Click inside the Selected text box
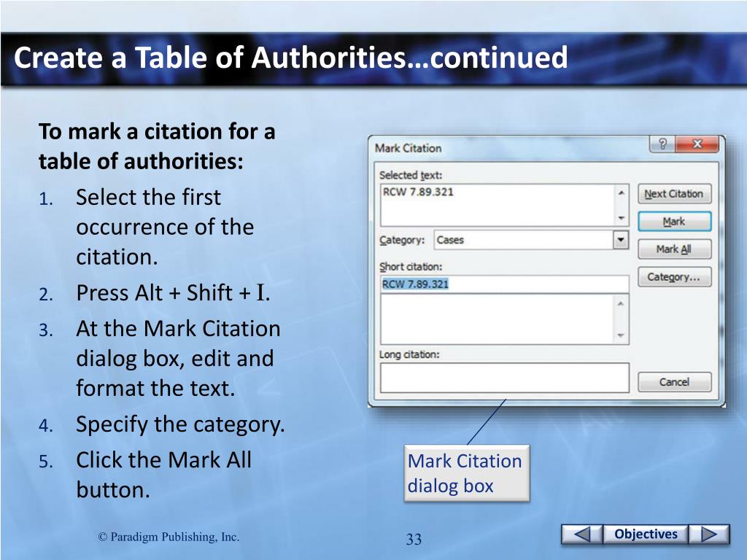This screenshot has height=560, width=747. pyautogui.click(x=505, y=205)
